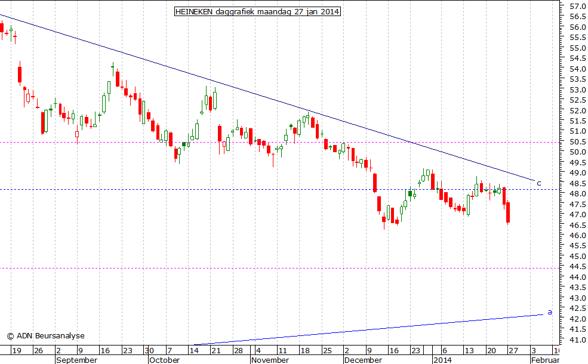Select the '2014' year label on time axis
Screen dimensions: 588x364
(442, 360)
